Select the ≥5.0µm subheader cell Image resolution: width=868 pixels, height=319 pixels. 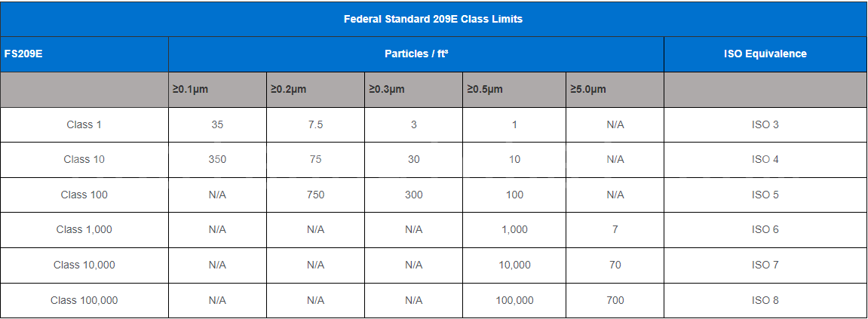(x=588, y=90)
